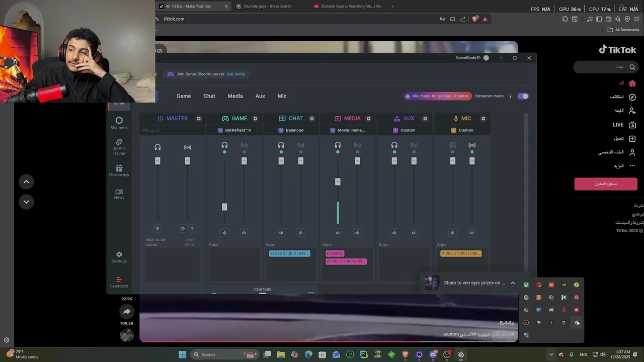Open Windows Security tray icon
Viewport: 644px width, 362px height.
click(526, 335)
